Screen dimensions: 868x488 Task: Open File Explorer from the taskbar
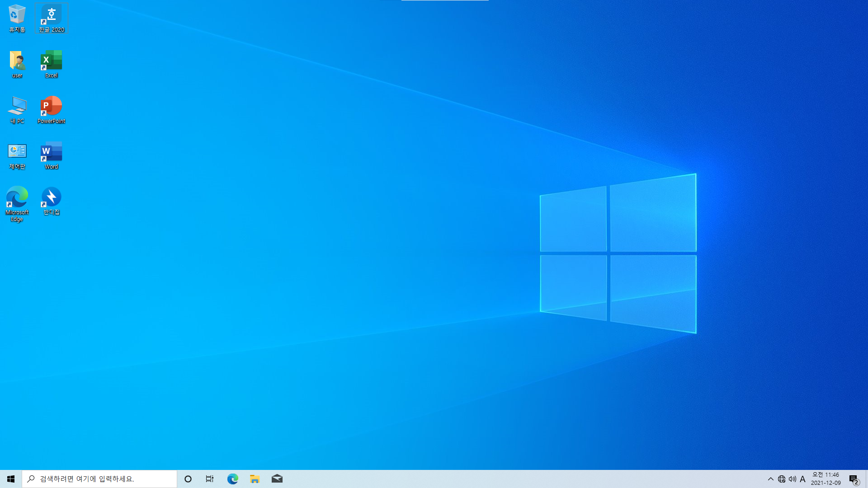point(255,479)
